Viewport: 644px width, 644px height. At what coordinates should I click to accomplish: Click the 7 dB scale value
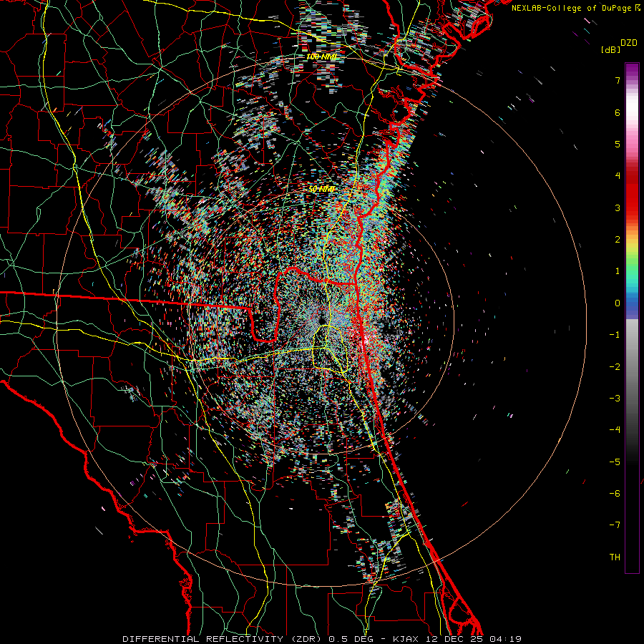pos(618,80)
